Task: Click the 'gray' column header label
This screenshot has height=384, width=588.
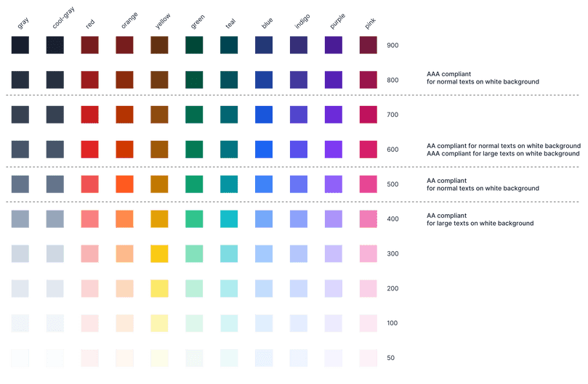Action: click(x=23, y=23)
